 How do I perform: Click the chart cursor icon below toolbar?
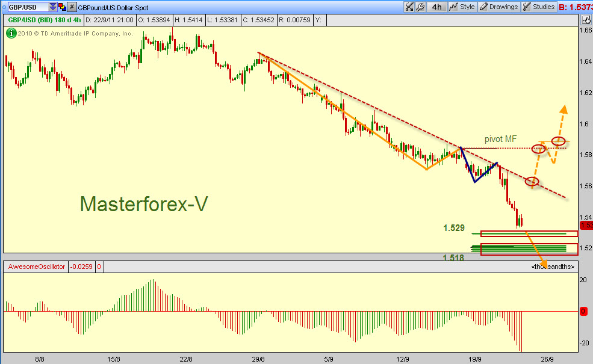[x=586, y=20]
